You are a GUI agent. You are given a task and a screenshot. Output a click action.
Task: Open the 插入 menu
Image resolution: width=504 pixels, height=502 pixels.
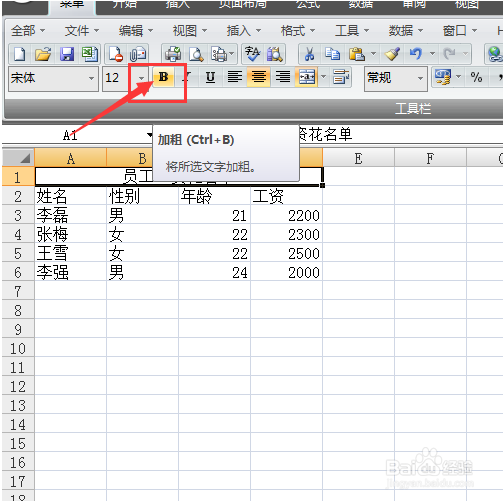(x=244, y=31)
